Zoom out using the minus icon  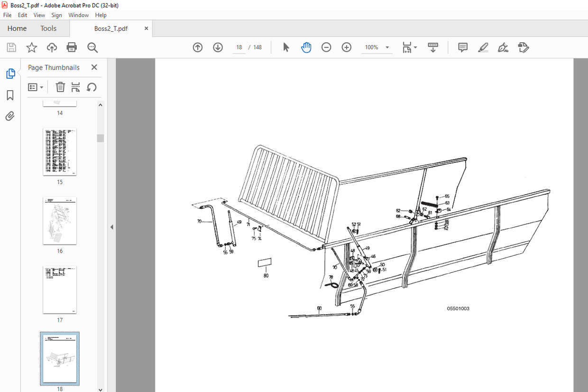(326, 47)
